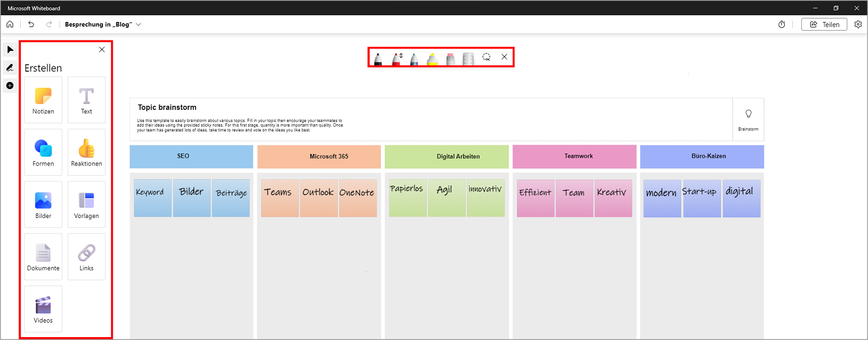Viewport: 868px width, 340px height.
Task: Open the timer
Action: pyautogui.click(x=781, y=24)
